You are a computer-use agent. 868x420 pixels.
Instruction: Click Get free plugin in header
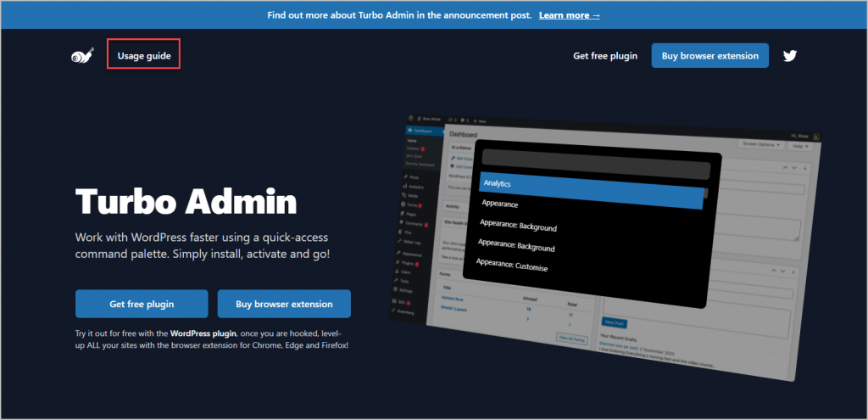pos(605,55)
